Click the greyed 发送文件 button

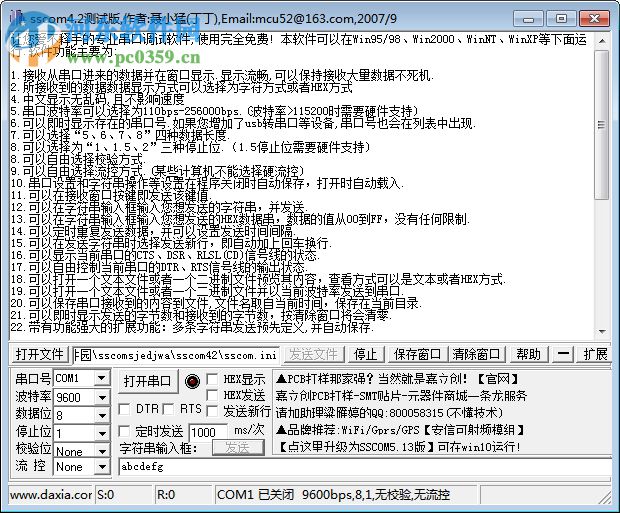pos(313,354)
